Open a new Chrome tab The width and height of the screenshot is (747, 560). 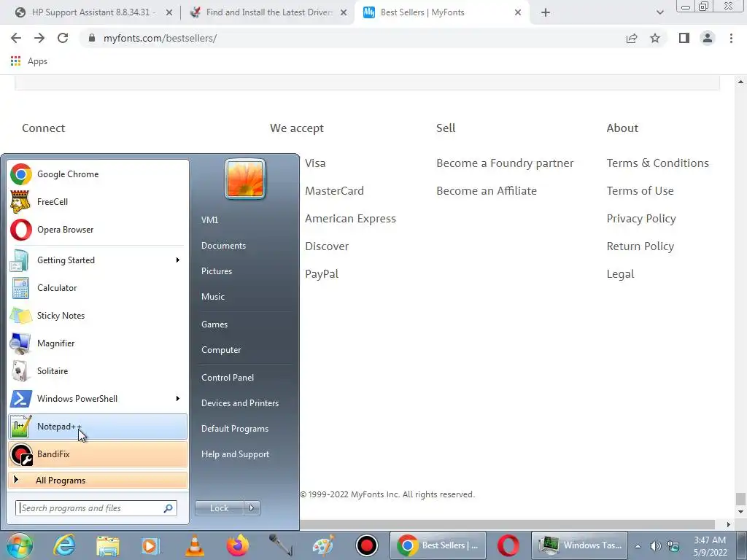[546, 12]
